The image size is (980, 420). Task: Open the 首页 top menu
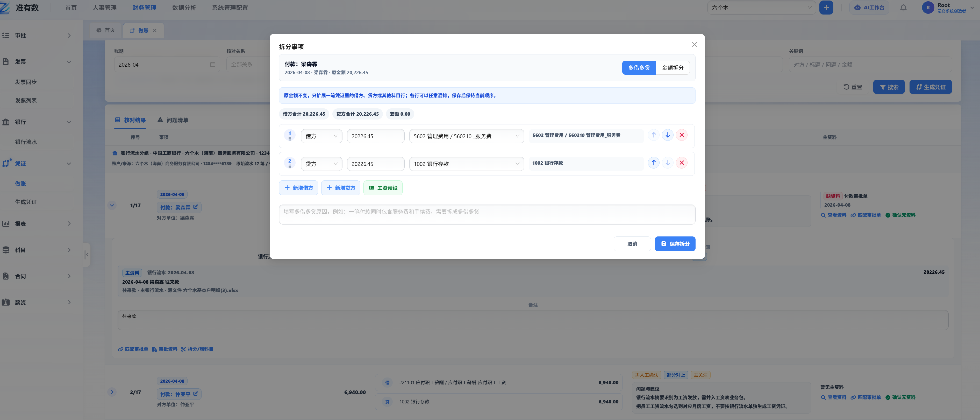point(71,8)
